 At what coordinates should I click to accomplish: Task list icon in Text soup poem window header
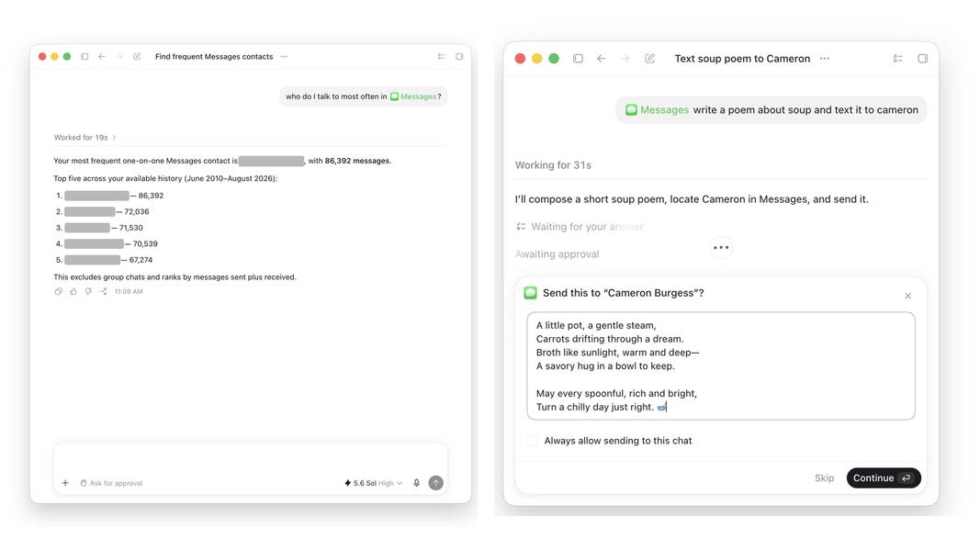pyautogui.click(x=898, y=58)
